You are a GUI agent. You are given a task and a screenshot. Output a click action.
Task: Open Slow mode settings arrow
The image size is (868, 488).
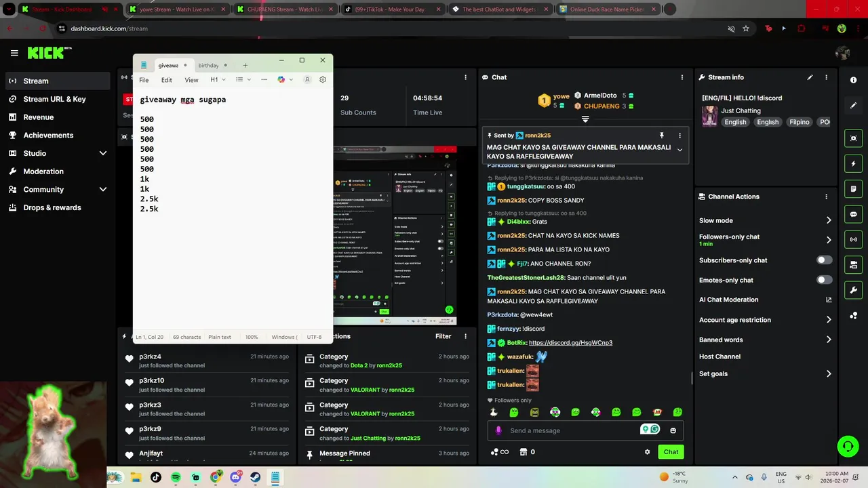tap(828, 220)
